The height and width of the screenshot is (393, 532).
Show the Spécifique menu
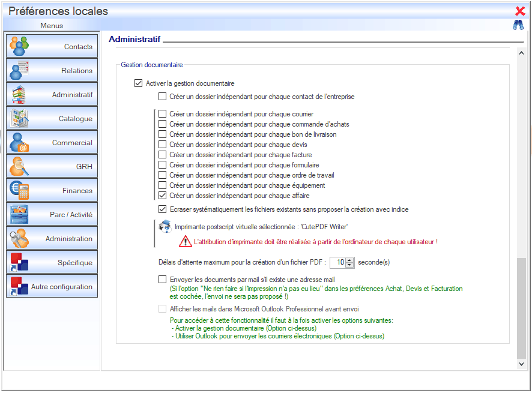(52, 262)
